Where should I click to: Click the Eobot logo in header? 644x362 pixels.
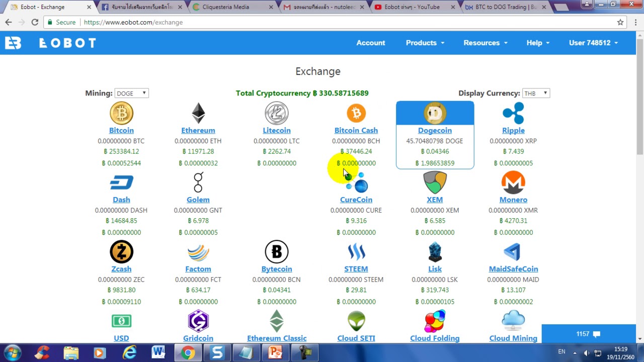(50, 43)
